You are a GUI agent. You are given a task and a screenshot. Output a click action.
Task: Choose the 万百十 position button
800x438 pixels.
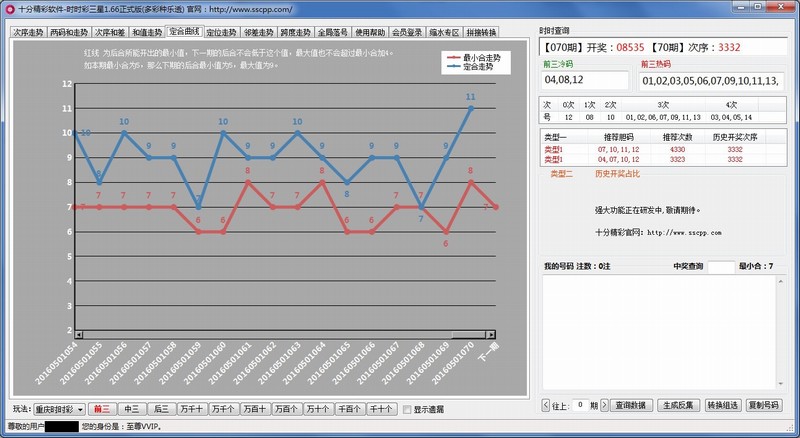click(255, 409)
